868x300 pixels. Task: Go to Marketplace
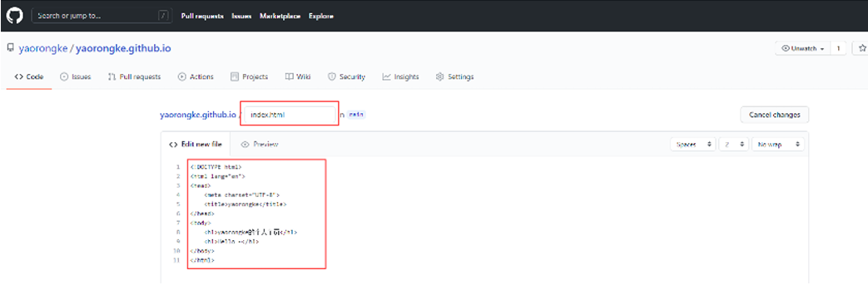pos(280,16)
